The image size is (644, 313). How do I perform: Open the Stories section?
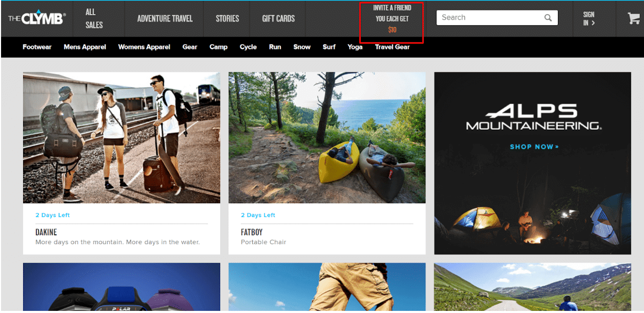(x=227, y=18)
